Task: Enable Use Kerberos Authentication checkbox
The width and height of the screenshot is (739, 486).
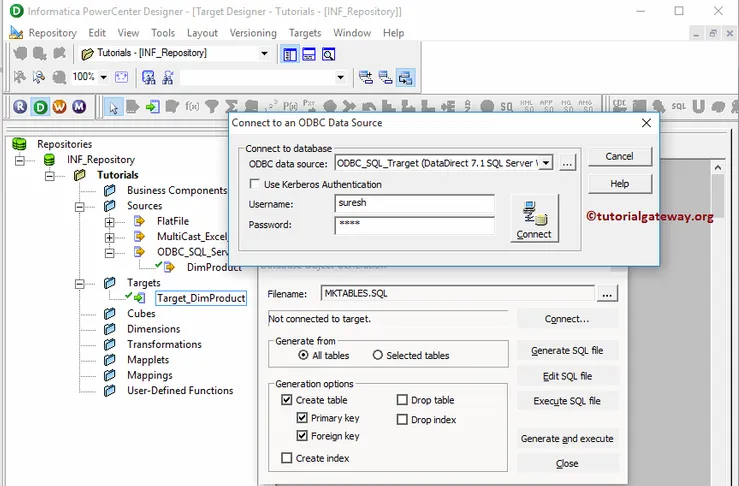Action: point(255,184)
